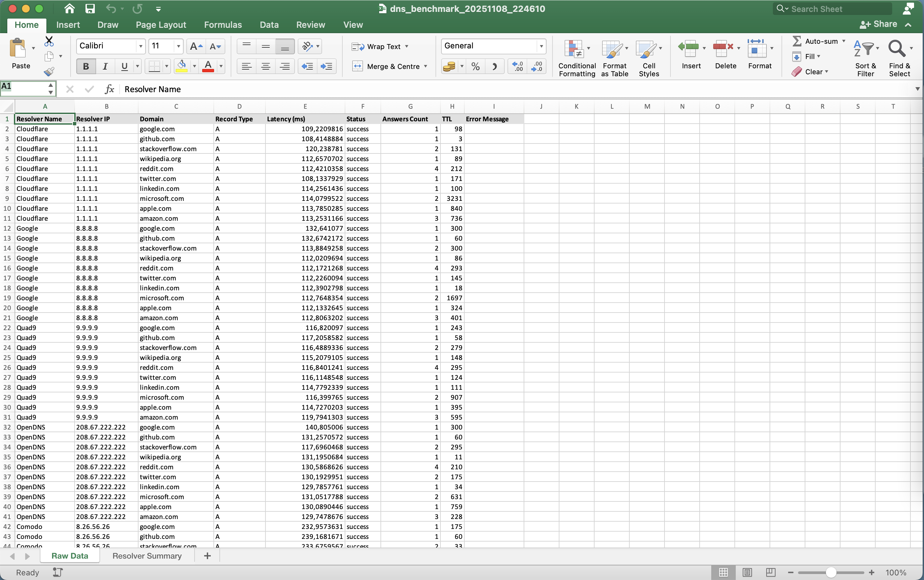Viewport: 924px width, 580px height.
Task: Toggle Italic formatting
Action: 105,66
